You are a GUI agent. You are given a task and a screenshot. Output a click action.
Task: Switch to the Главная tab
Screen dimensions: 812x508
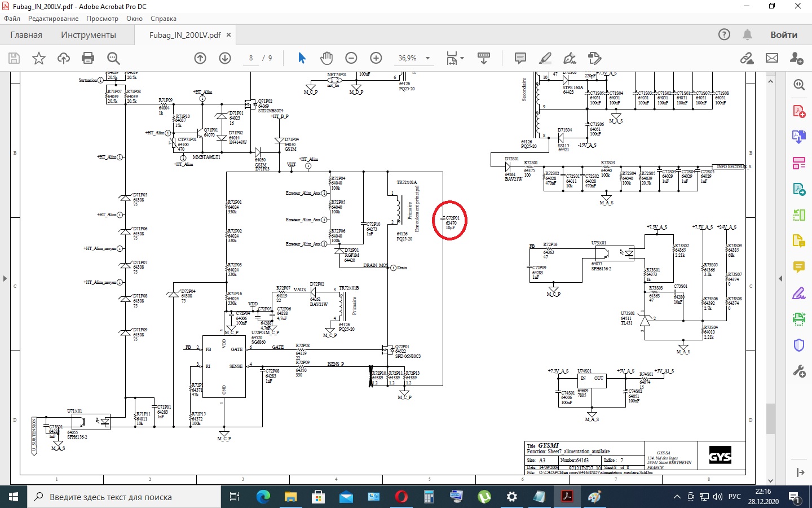26,35
